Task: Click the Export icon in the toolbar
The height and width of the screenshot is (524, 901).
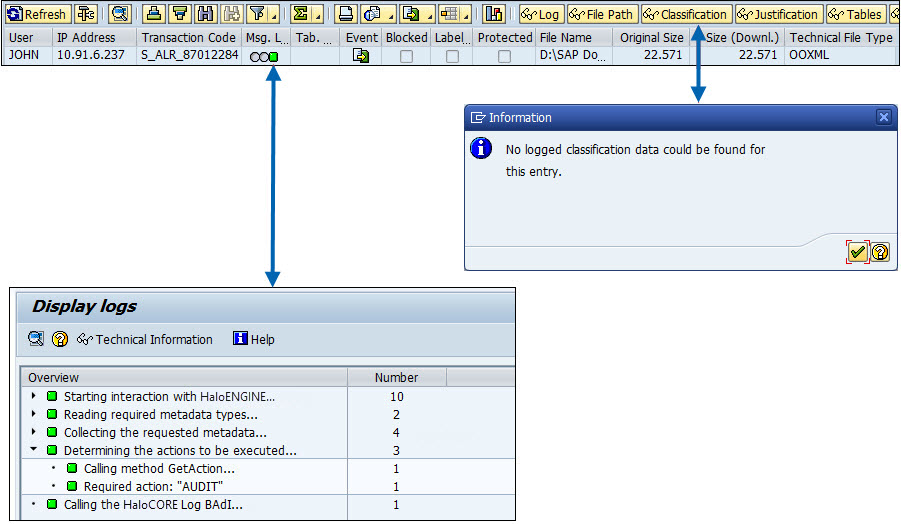Action: pyautogui.click(x=411, y=14)
